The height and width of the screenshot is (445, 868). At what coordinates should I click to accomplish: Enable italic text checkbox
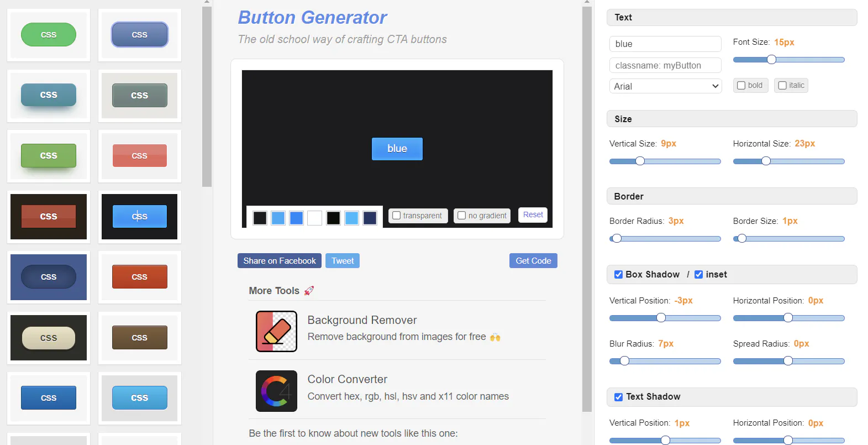click(782, 86)
